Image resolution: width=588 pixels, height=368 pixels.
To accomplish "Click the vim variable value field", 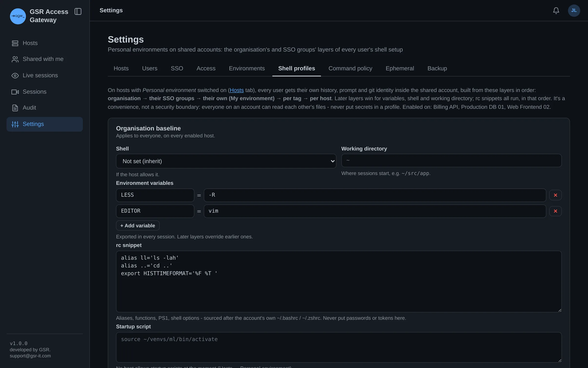I will [375, 211].
